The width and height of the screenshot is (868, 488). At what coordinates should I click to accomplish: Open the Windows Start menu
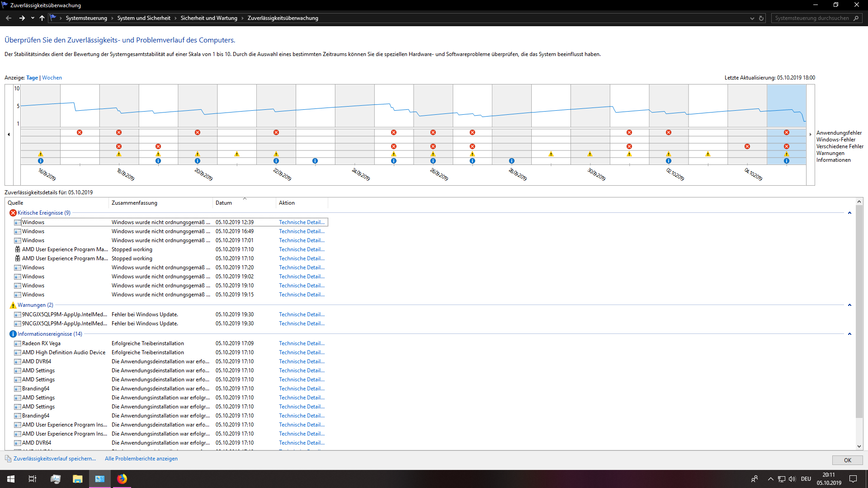(x=11, y=479)
